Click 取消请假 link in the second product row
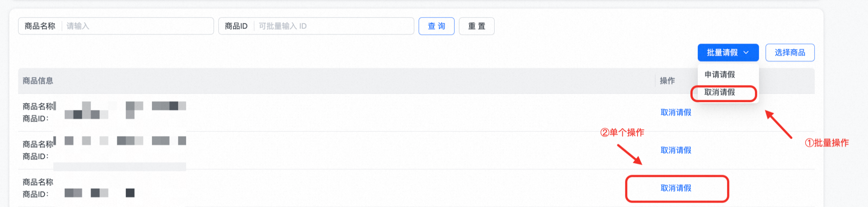This screenshot has height=207, width=868. tap(676, 150)
